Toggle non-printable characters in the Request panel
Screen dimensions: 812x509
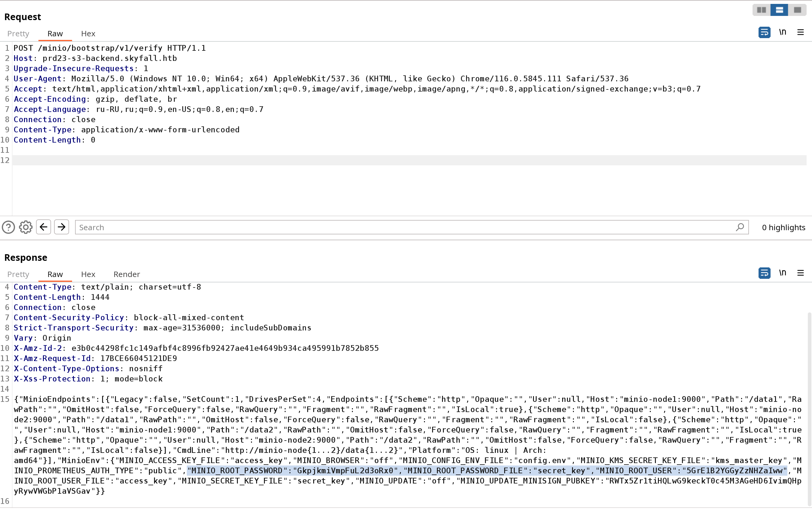click(782, 32)
